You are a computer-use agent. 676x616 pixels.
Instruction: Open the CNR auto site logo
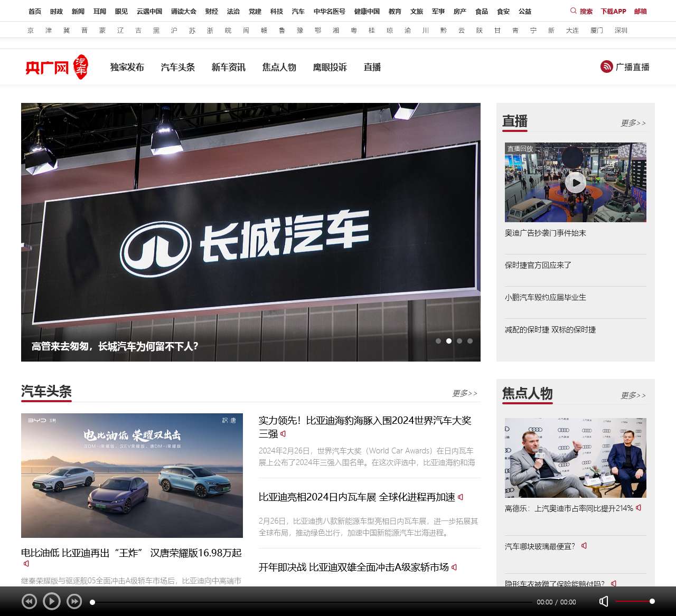(x=57, y=67)
